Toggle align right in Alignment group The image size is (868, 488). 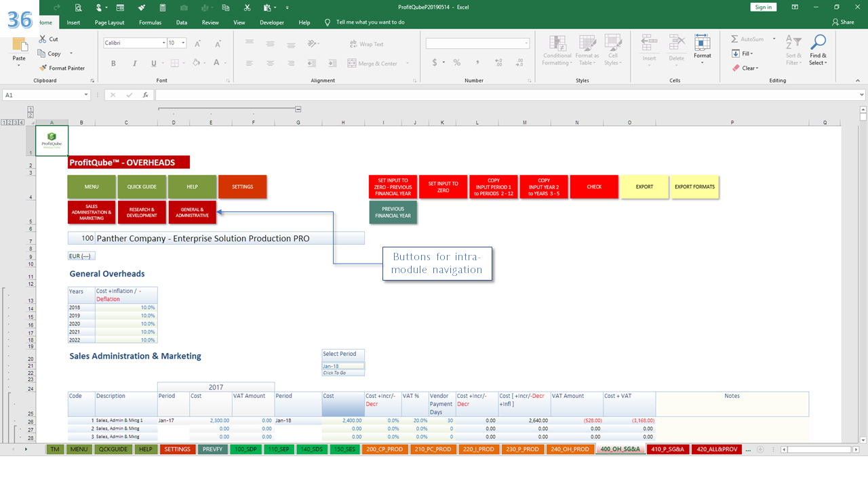[x=290, y=63]
